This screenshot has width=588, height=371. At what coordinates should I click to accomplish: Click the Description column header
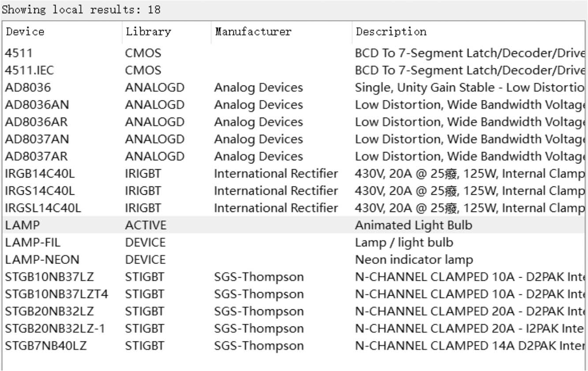click(x=391, y=32)
